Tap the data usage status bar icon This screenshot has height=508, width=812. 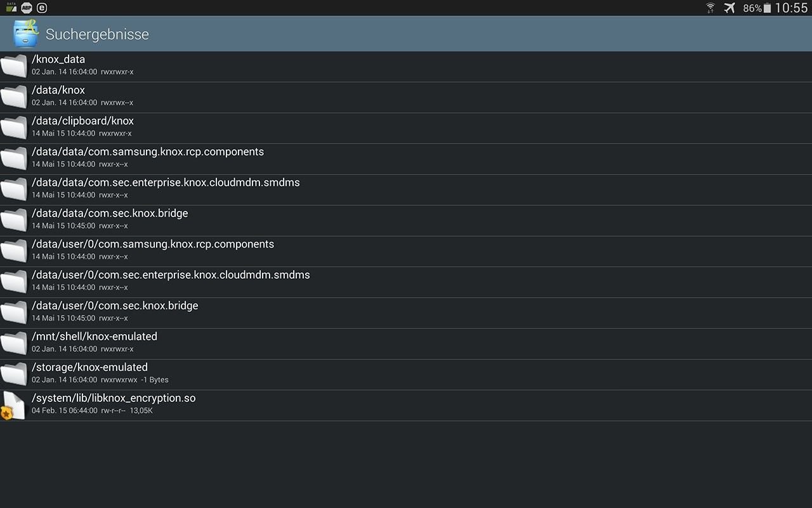[x=11, y=8]
